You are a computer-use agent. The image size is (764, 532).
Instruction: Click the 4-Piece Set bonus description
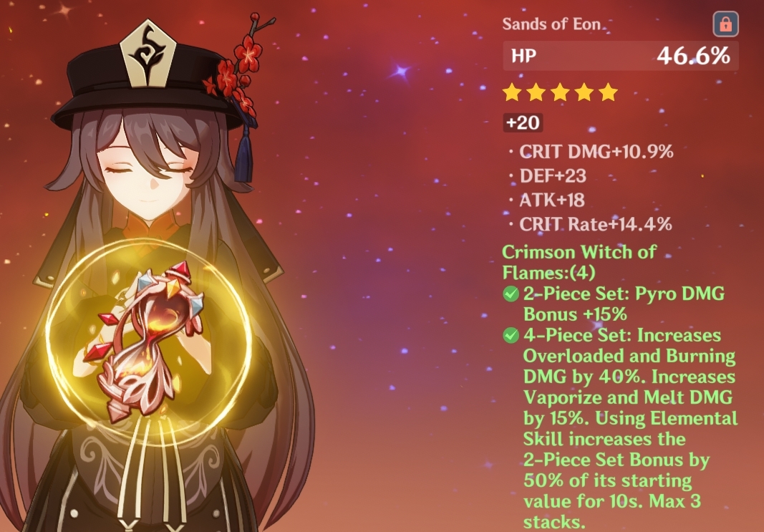pyautogui.click(x=629, y=429)
